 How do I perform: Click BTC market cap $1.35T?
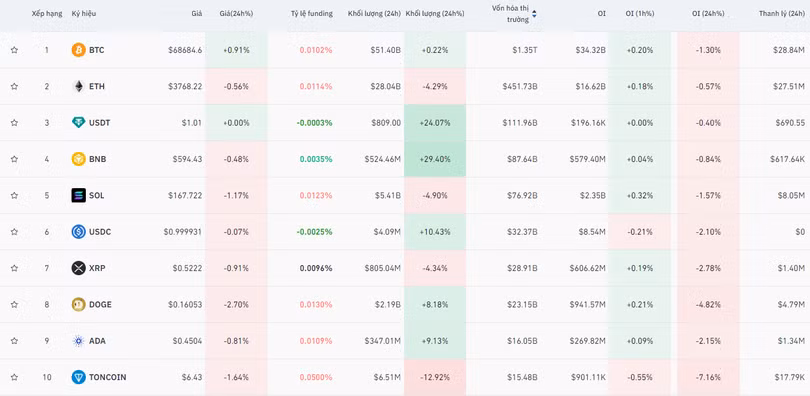[525, 50]
